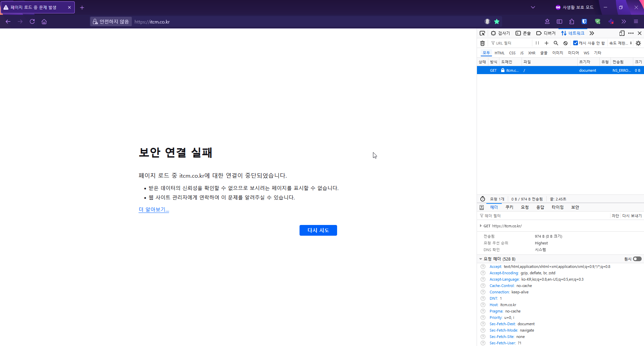The width and height of the screenshot is (644, 346).
Task: Switch to the Console tab
Action: click(x=523, y=33)
